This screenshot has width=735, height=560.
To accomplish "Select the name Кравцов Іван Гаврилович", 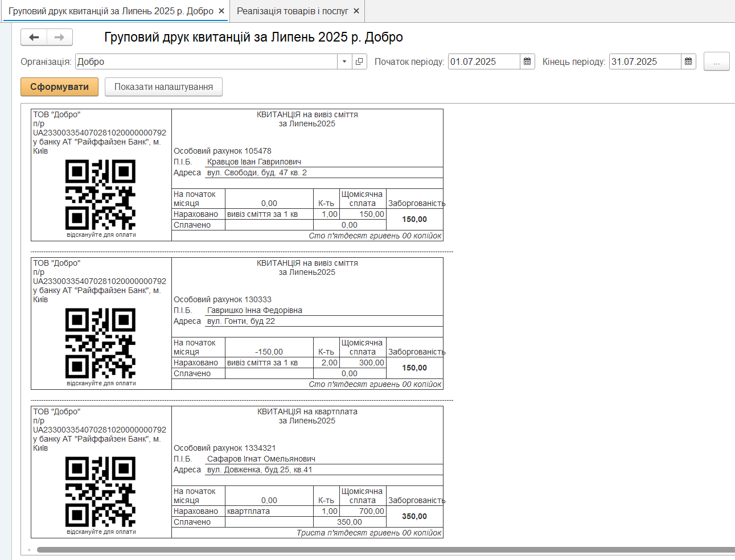I will [x=254, y=162].
